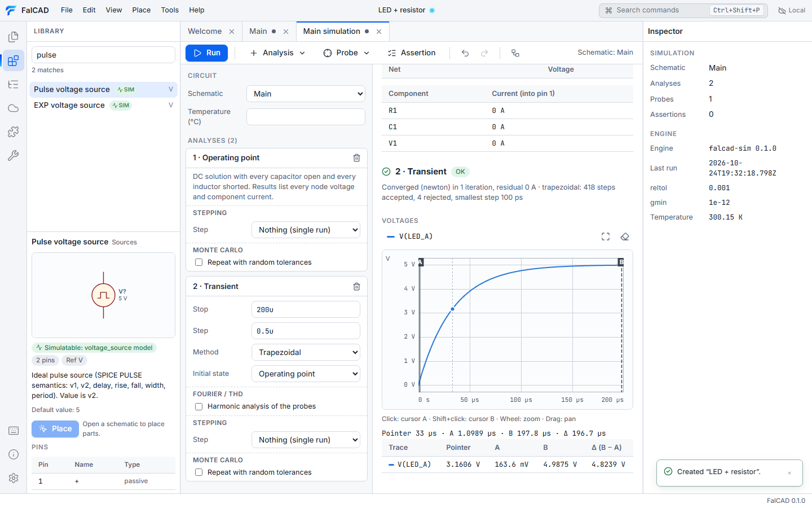Expand the Probe menu
Viewport: 812px width, 508px height.
tap(346, 53)
